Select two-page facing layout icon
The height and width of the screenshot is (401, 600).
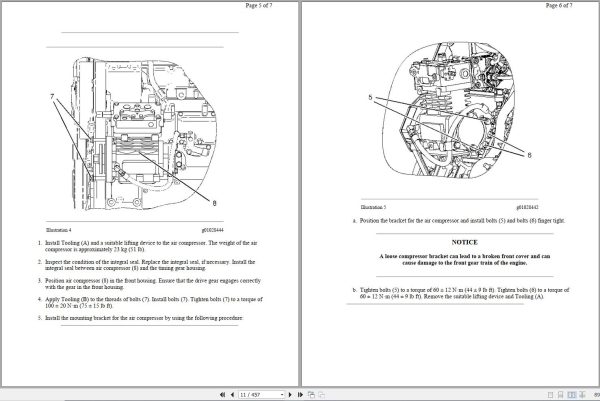click(572, 395)
